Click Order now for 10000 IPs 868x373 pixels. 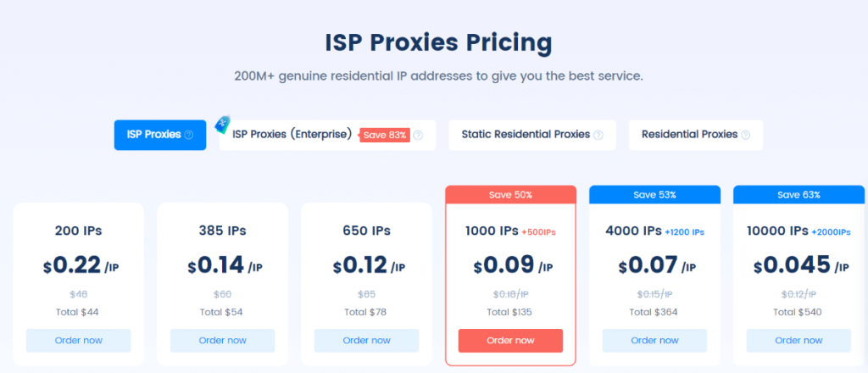pyautogui.click(x=799, y=340)
